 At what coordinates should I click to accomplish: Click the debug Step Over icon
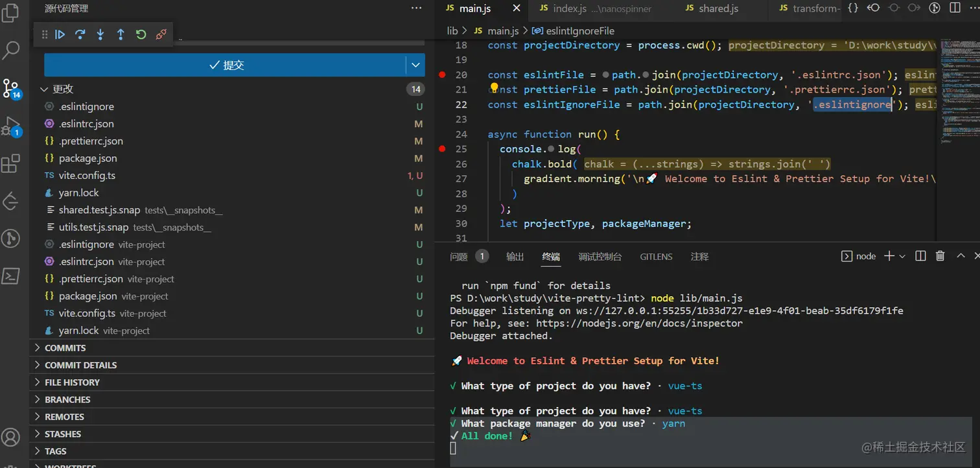[x=80, y=35]
